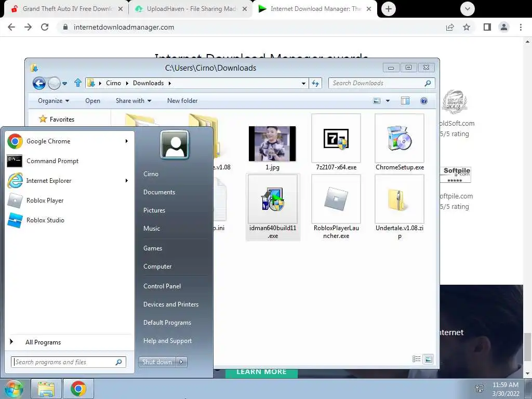Image resolution: width=532 pixels, height=399 pixels.
Task: Select 7z2107-x64.exe installer file
Action: [x=336, y=142]
